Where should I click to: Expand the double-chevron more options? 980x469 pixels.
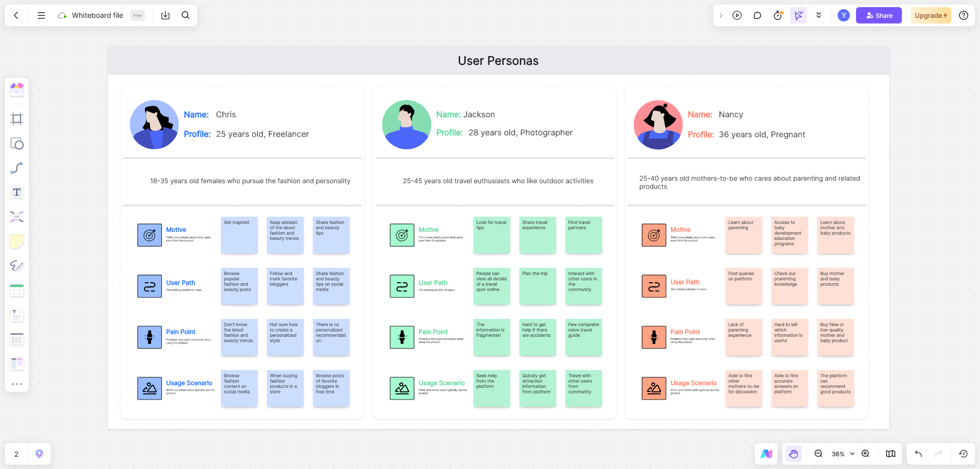pos(819,15)
